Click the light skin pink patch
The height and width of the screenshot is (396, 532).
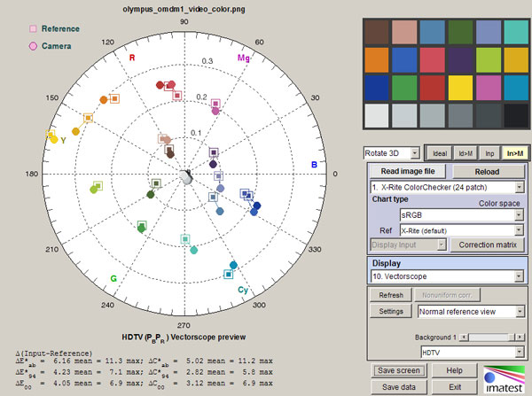pyautogui.click(x=404, y=32)
